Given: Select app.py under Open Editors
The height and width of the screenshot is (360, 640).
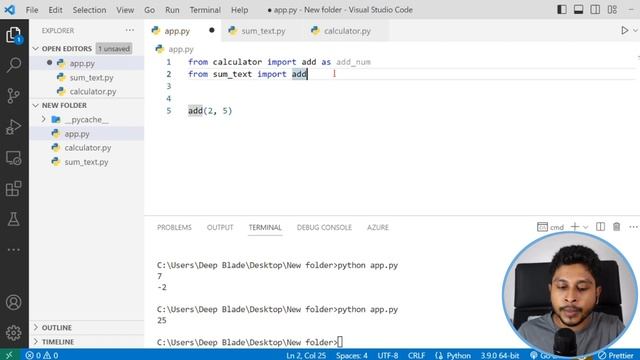Looking at the screenshot, I should (87, 63).
